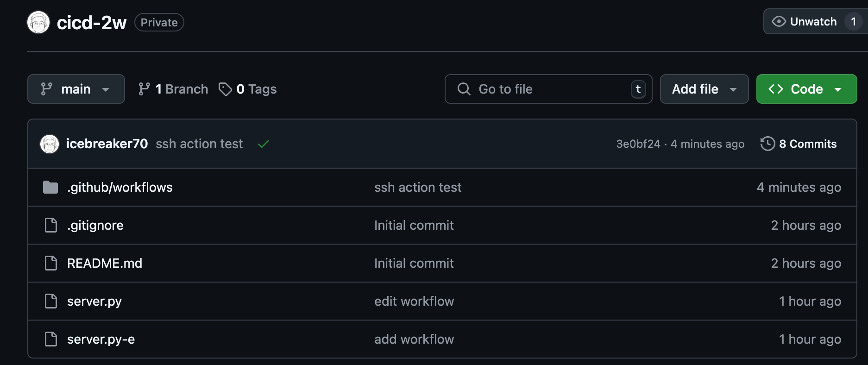This screenshot has width=868, height=365.
Task: Click the icebreaker70 commit author avatar
Action: point(50,144)
